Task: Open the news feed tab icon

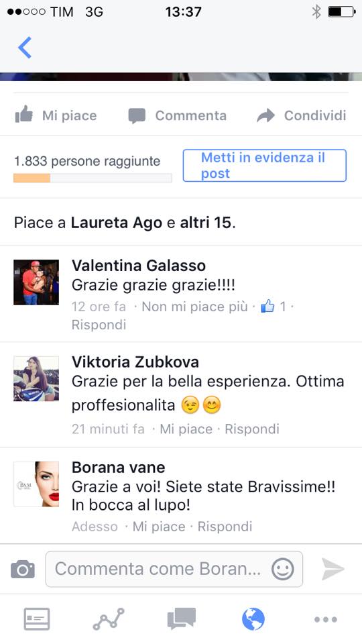Action: click(x=37, y=619)
